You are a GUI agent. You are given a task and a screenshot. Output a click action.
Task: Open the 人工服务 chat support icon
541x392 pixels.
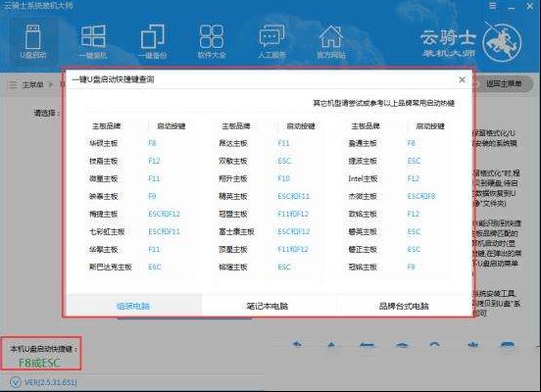[x=271, y=41]
